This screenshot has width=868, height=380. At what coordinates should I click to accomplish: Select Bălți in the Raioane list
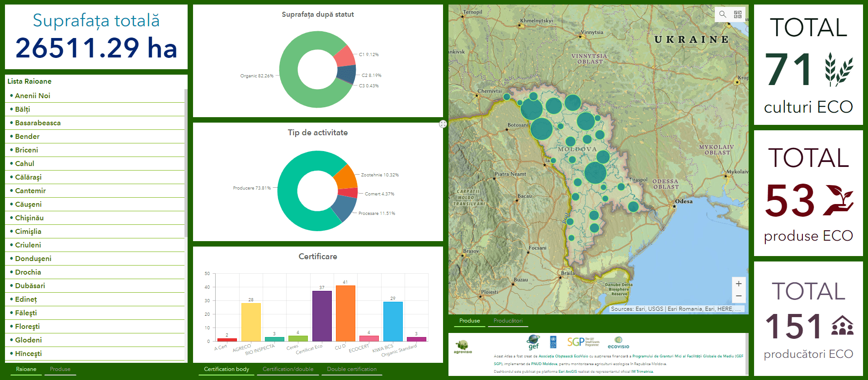pos(95,109)
